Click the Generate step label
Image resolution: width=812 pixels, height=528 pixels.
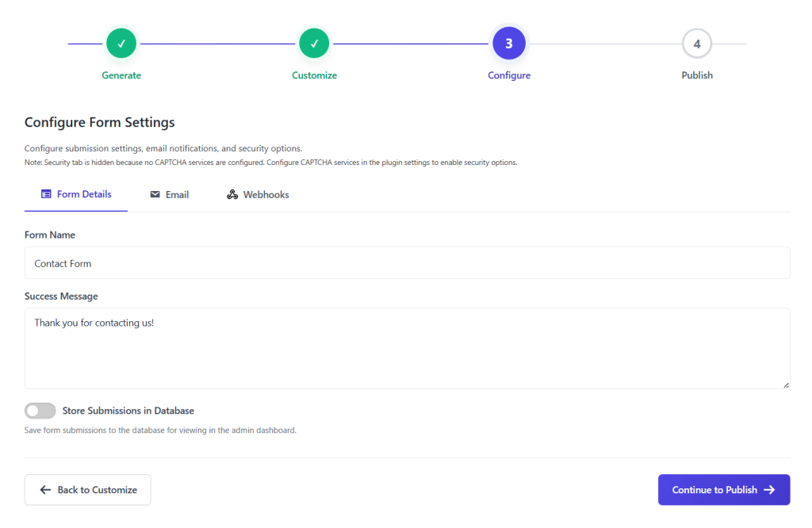tap(121, 75)
